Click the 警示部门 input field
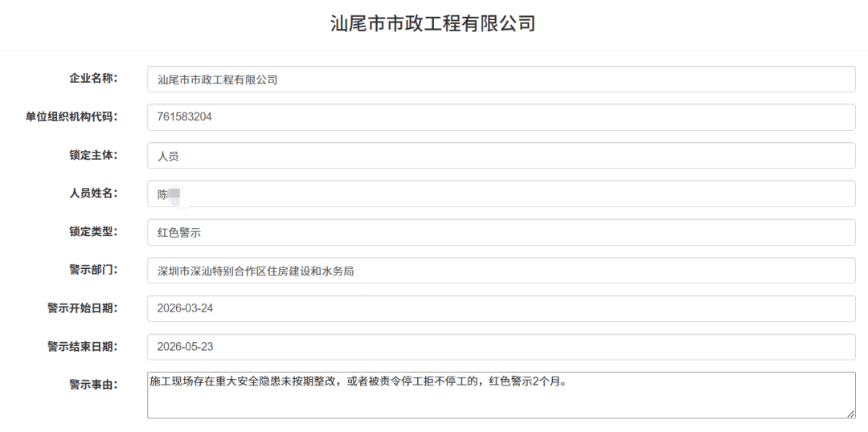The image size is (868, 432). (x=501, y=271)
